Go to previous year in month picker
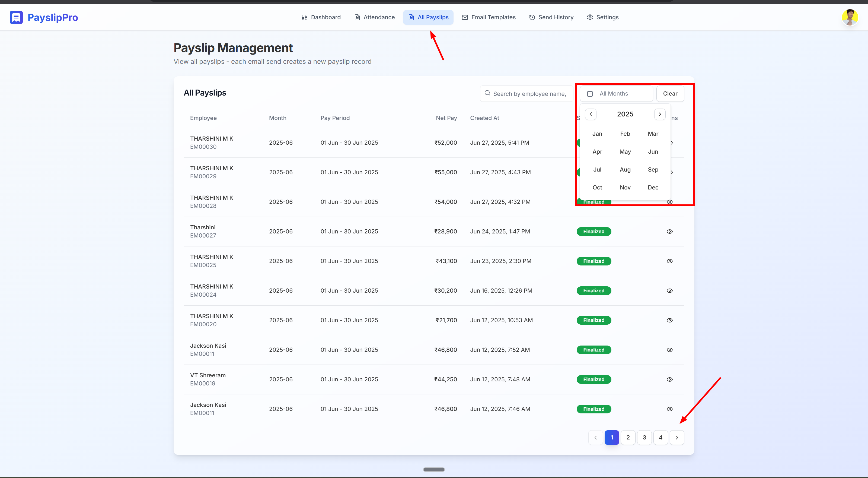The height and width of the screenshot is (478, 868). click(591, 114)
